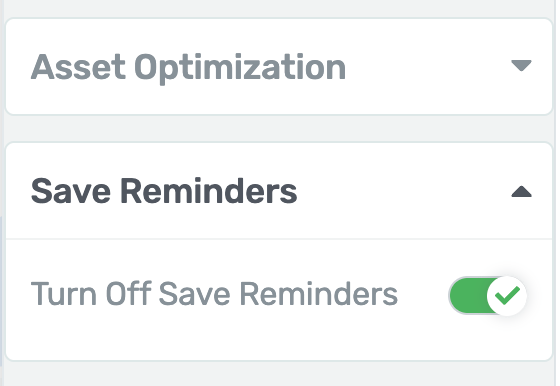
Task: Click the upward triangle beside Save Reminders
Action: point(521,191)
